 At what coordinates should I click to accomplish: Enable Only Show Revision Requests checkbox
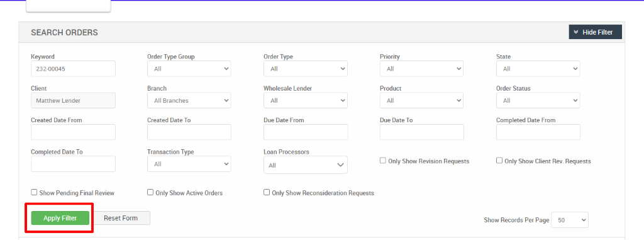click(x=383, y=161)
